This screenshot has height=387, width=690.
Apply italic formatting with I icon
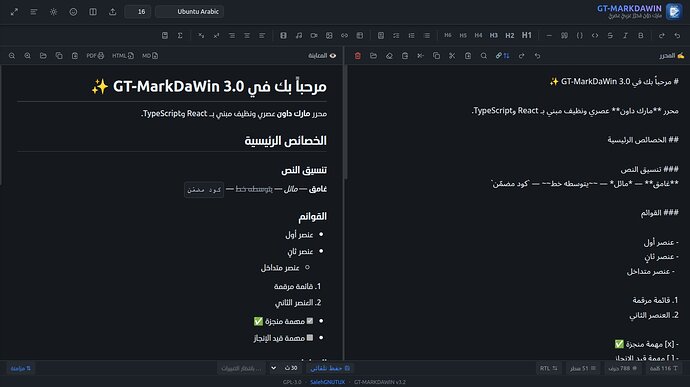point(625,35)
